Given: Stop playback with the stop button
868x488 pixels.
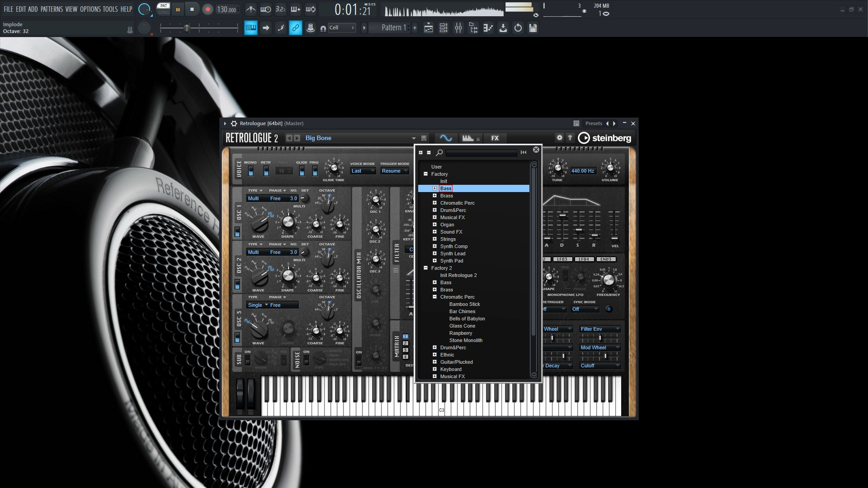Looking at the screenshot, I should [192, 9].
